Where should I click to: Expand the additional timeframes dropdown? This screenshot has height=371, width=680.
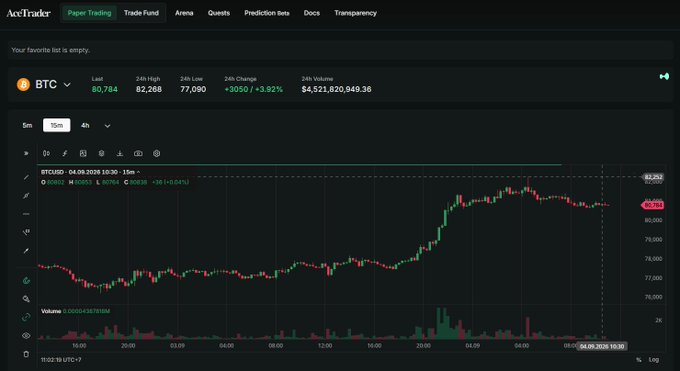coord(108,126)
